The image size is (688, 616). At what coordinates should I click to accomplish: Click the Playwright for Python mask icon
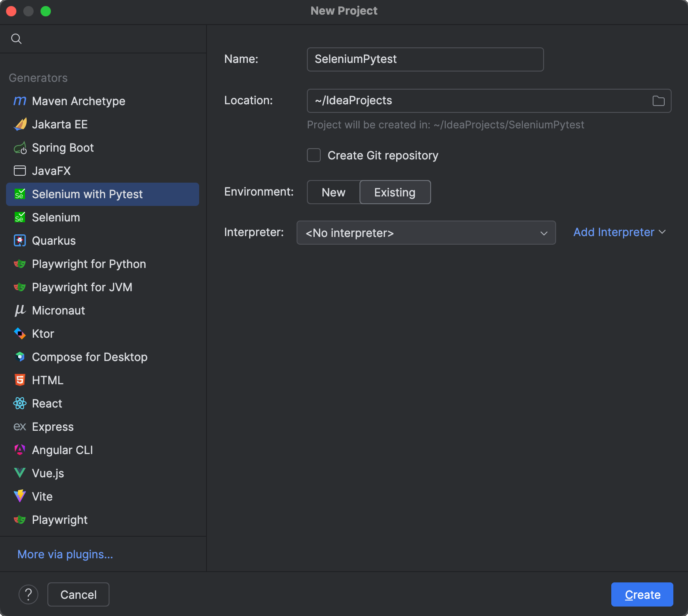20,264
